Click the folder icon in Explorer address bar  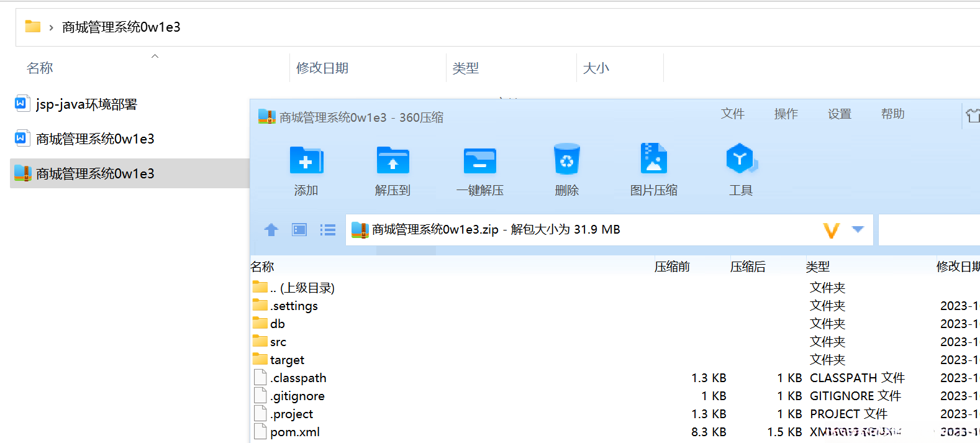[33, 27]
